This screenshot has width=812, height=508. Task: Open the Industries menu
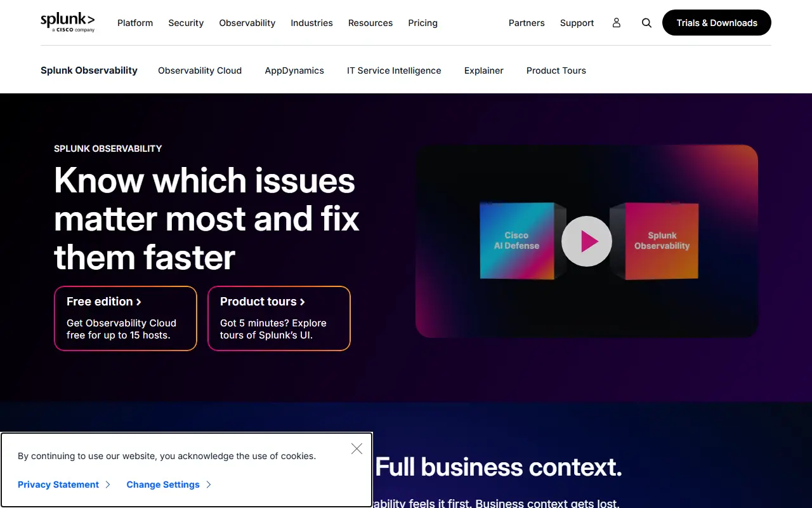[x=311, y=23]
